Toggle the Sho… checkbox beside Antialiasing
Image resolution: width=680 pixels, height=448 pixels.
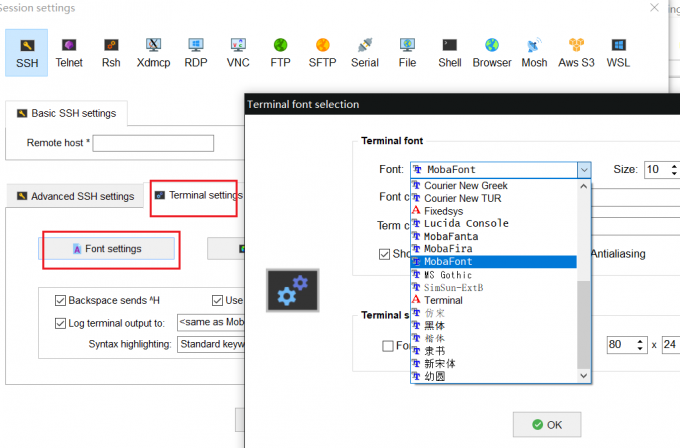tap(384, 254)
